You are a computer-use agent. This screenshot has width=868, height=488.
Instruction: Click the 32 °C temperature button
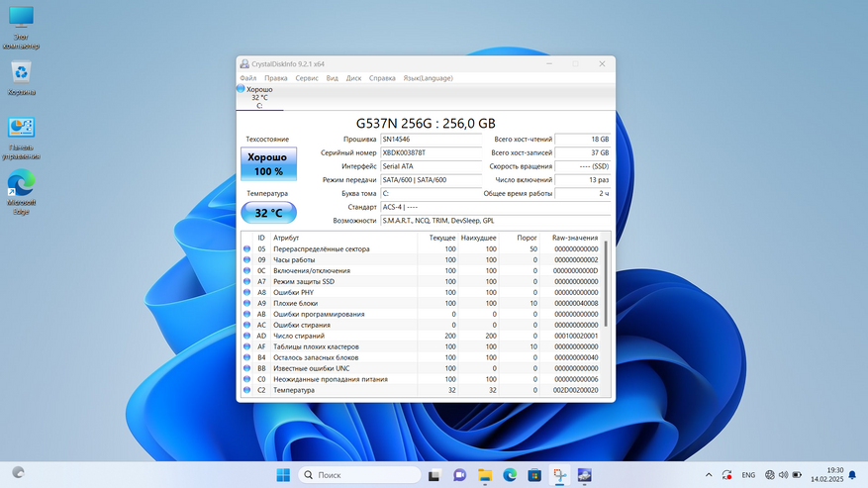[268, 213]
